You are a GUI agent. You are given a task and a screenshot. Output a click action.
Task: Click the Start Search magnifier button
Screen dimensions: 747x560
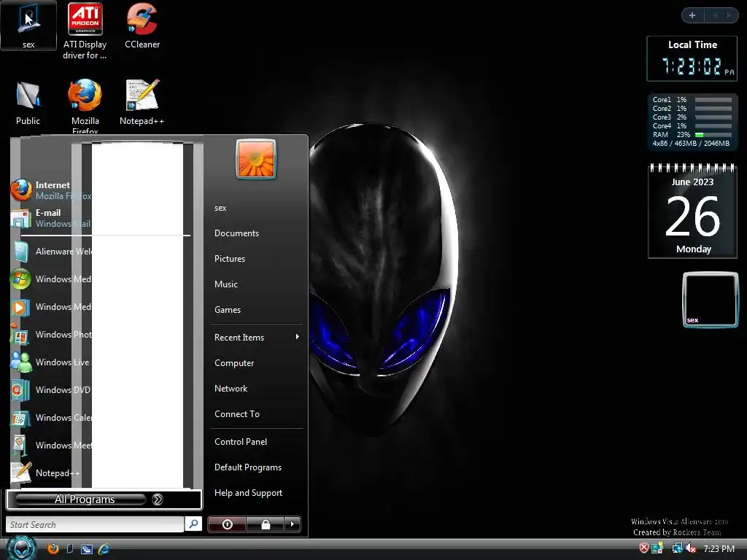[x=193, y=524]
